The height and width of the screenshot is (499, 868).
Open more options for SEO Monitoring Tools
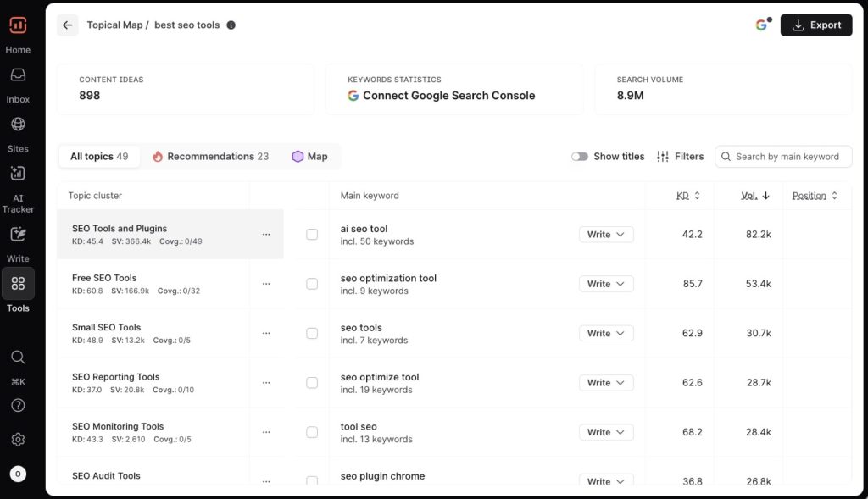266,432
